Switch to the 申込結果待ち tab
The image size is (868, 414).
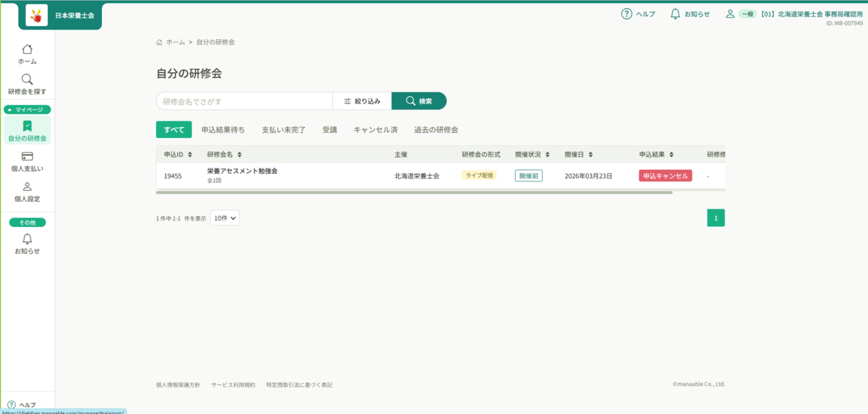point(223,130)
